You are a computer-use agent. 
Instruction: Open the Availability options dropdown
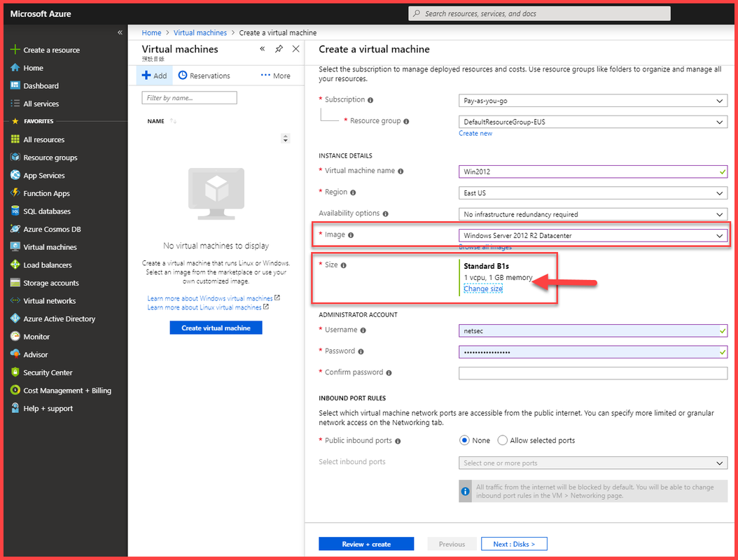592,214
